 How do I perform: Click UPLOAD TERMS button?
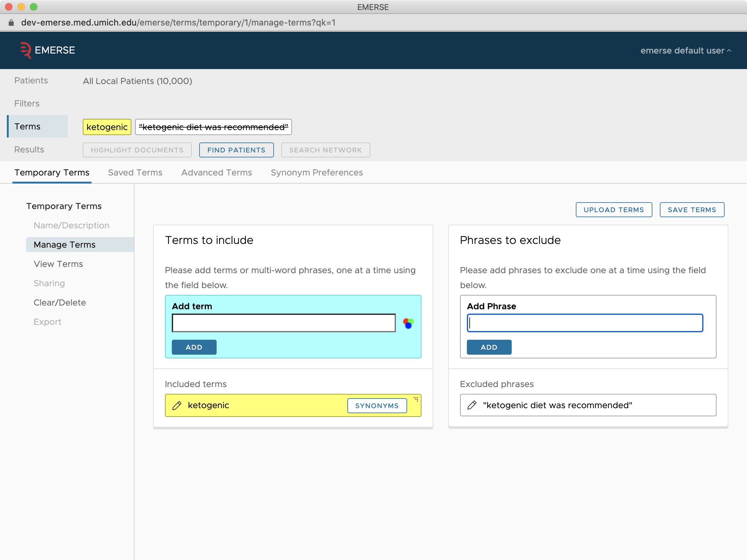614,209
